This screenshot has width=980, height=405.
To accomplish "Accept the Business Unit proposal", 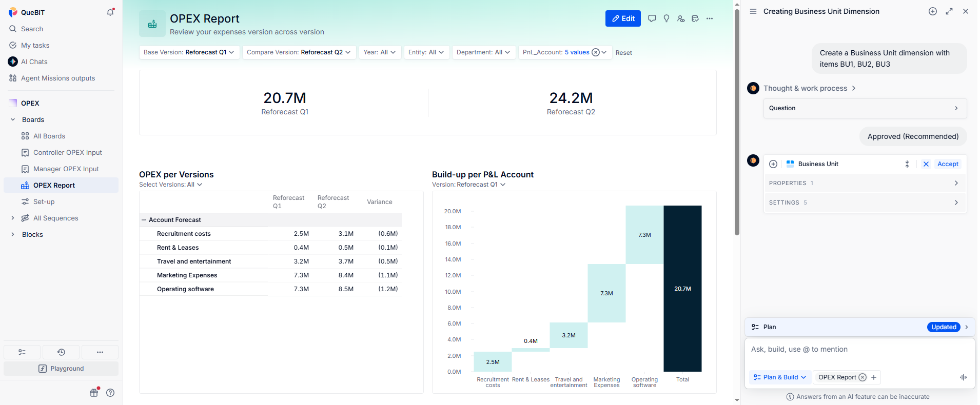I will tap(947, 164).
